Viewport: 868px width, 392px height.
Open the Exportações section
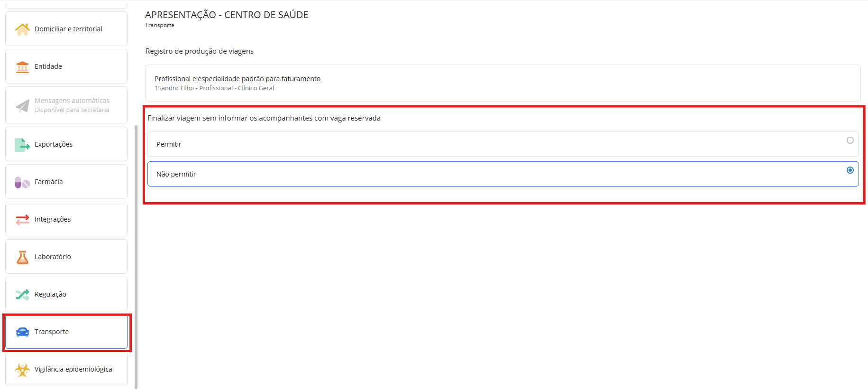[x=66, y=144]
